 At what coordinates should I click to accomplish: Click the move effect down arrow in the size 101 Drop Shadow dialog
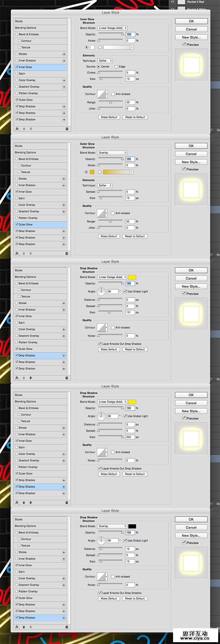point(30,378)
